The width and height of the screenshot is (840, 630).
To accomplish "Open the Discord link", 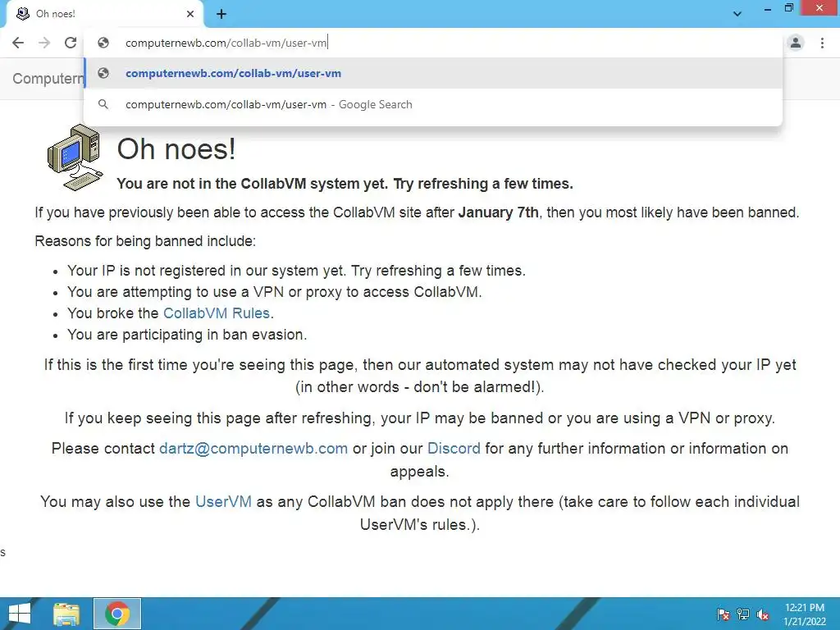I will tap(454, 449).
